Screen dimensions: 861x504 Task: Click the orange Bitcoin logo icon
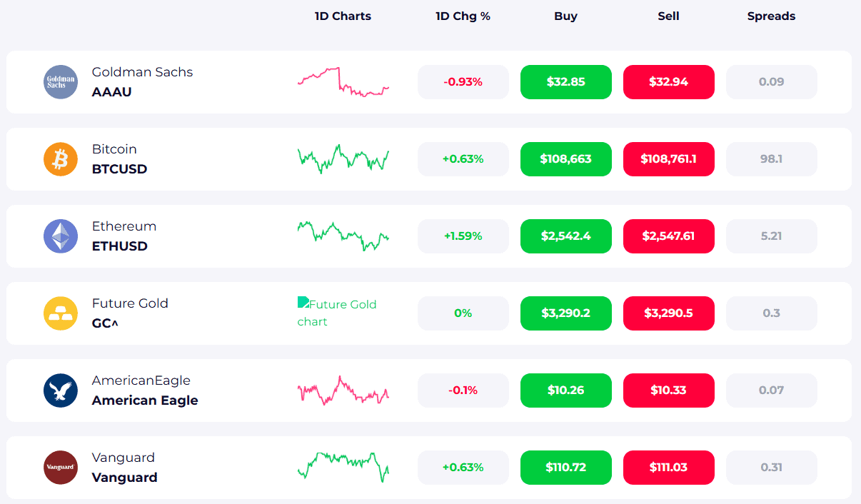point(61,159)
